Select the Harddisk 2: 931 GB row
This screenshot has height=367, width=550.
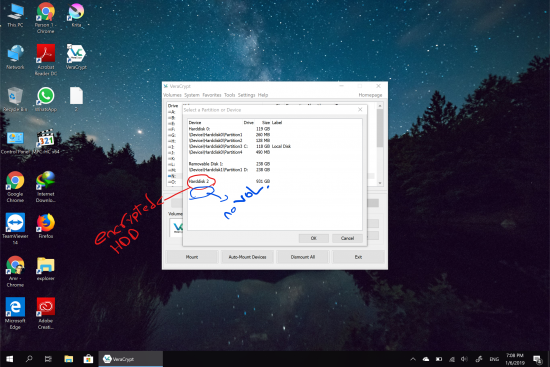coord(275,181)
